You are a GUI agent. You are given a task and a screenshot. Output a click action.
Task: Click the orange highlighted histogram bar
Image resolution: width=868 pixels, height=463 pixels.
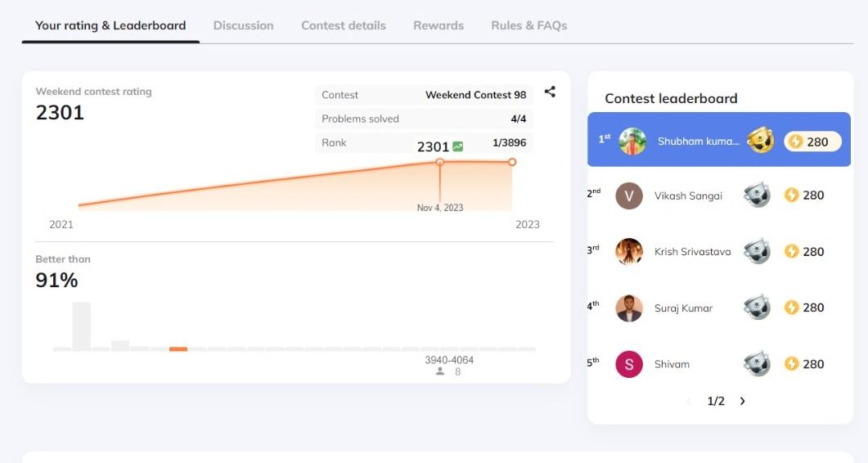click(x=178, y=349)
